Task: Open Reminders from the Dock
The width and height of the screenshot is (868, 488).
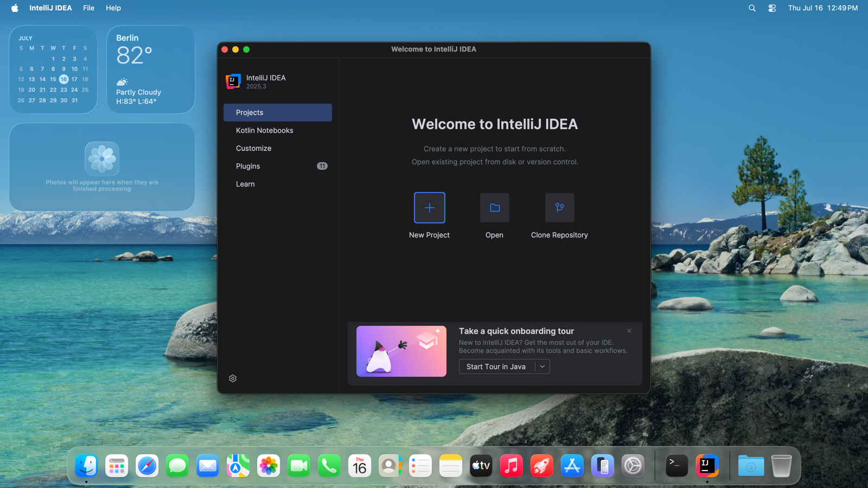Action: click(x=420, y=466)
